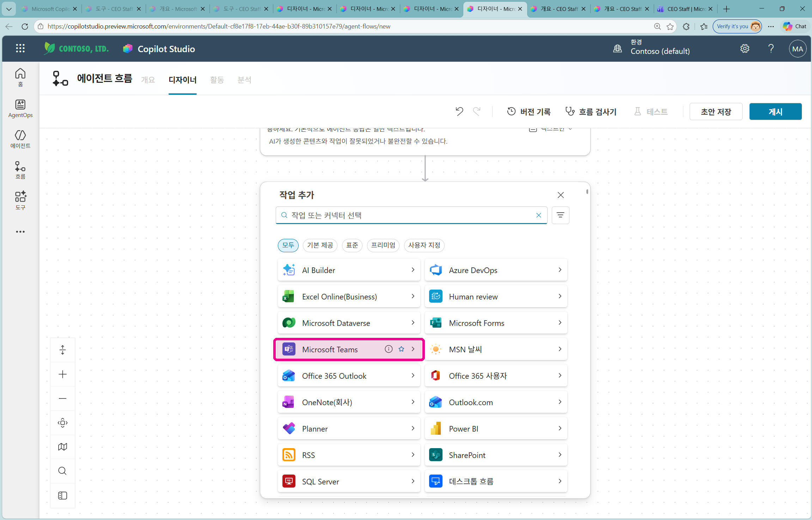
Task: Switch to the 분석 tab
Action: 244,80
